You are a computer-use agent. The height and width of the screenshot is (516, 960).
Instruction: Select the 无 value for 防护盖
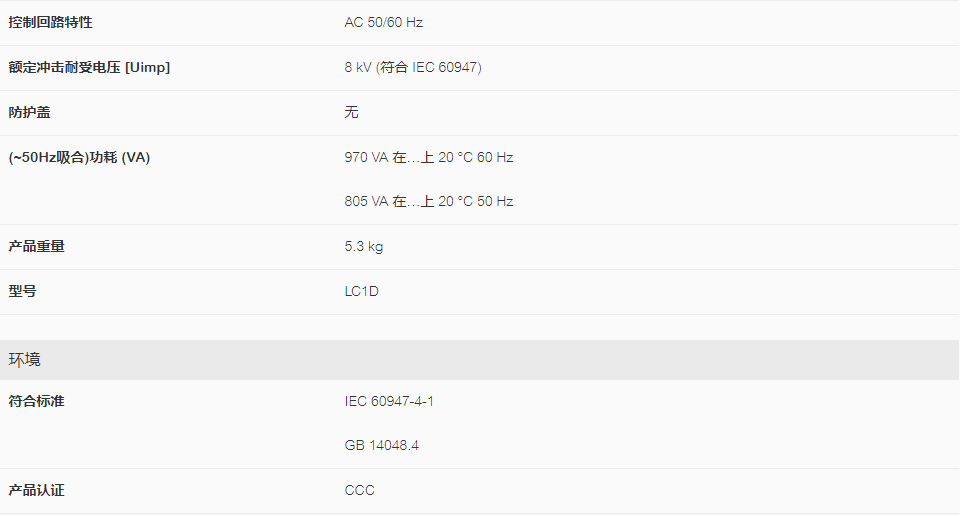click(x=351, y=113)
